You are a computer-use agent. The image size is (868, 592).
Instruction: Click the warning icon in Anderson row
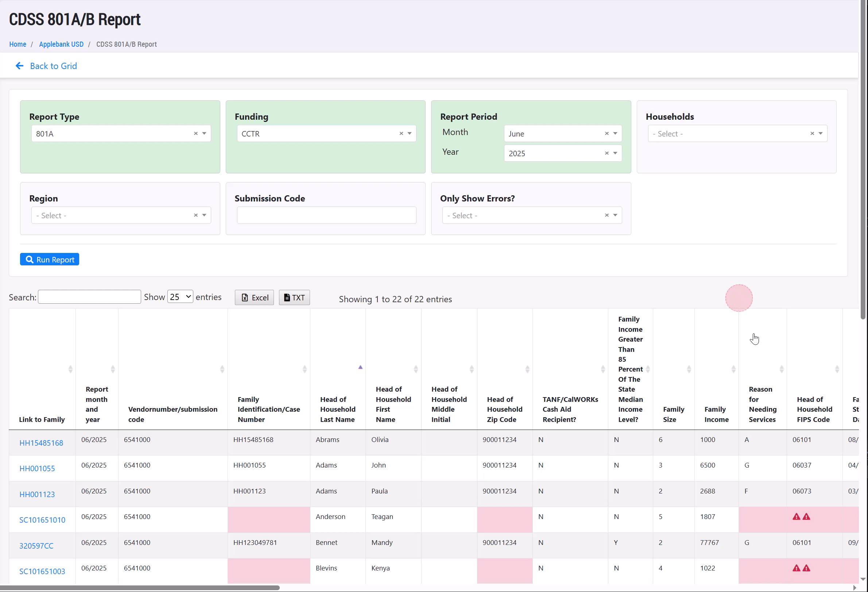796,517
